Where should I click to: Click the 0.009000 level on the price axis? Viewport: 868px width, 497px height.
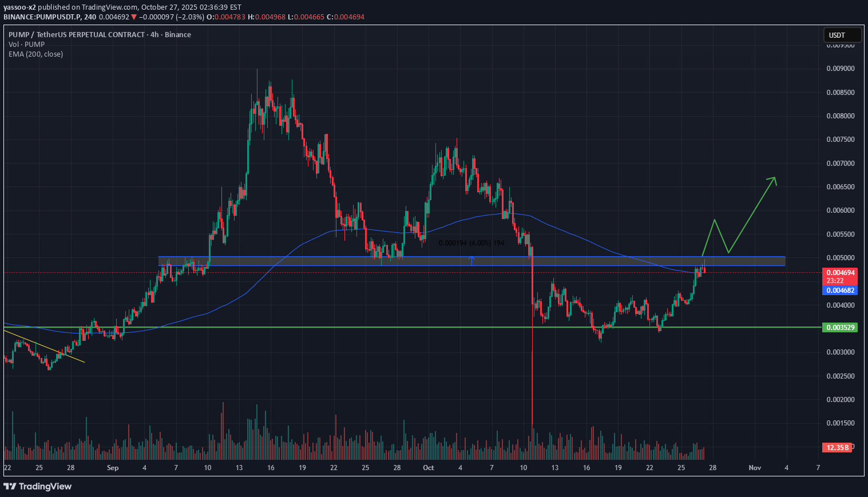point(840,69)
